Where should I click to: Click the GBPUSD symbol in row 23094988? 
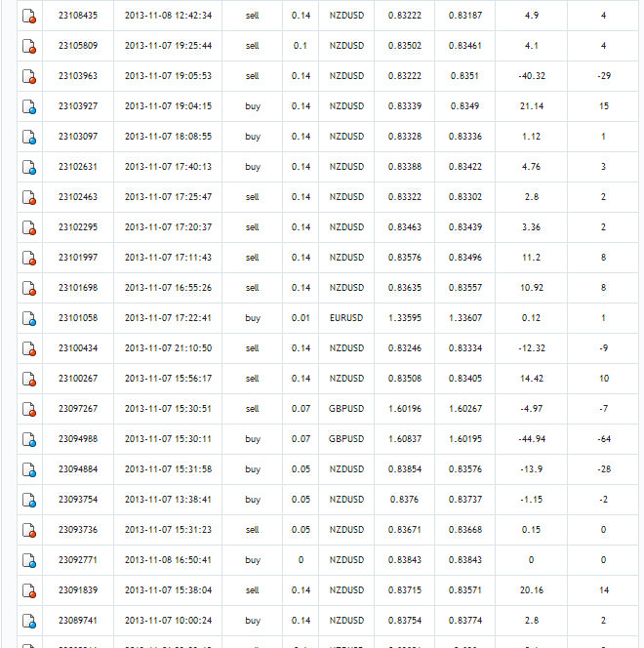click(346, 438)
